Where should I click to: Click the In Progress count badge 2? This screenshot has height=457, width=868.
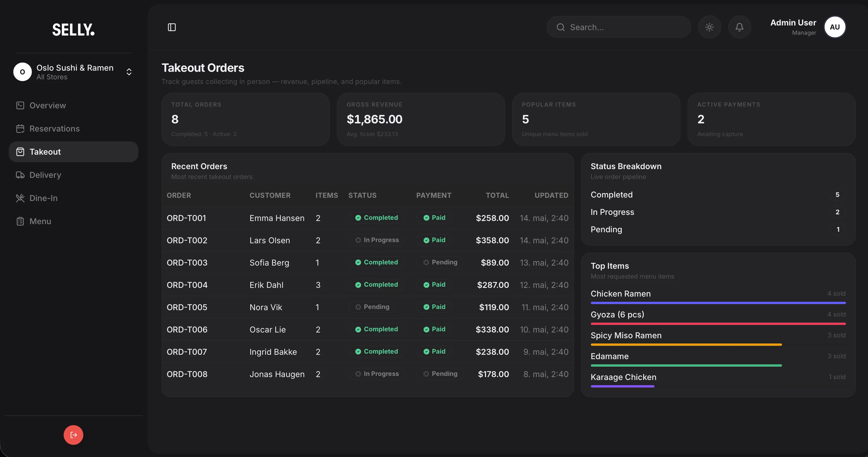coord(837,212)
